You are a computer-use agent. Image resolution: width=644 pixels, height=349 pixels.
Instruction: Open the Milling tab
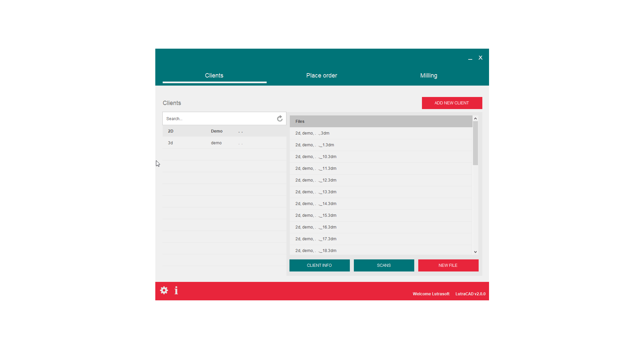[428, 76]
